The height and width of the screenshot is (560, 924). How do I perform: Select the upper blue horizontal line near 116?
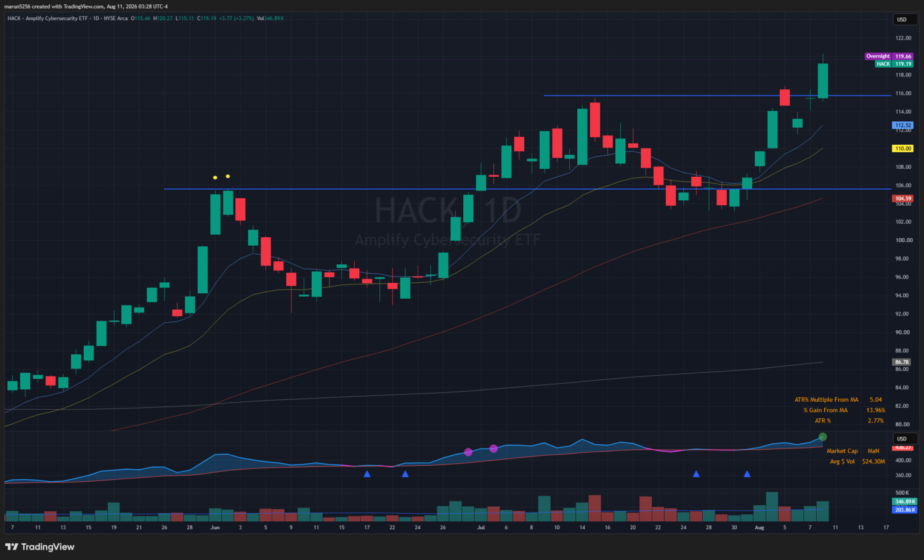pos(717,95)
